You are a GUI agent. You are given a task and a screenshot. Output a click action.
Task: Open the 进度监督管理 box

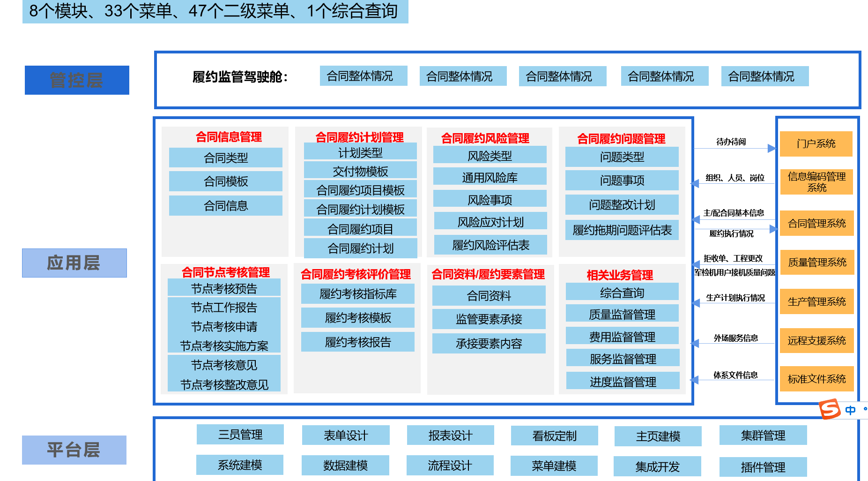[x=623, y=381]
